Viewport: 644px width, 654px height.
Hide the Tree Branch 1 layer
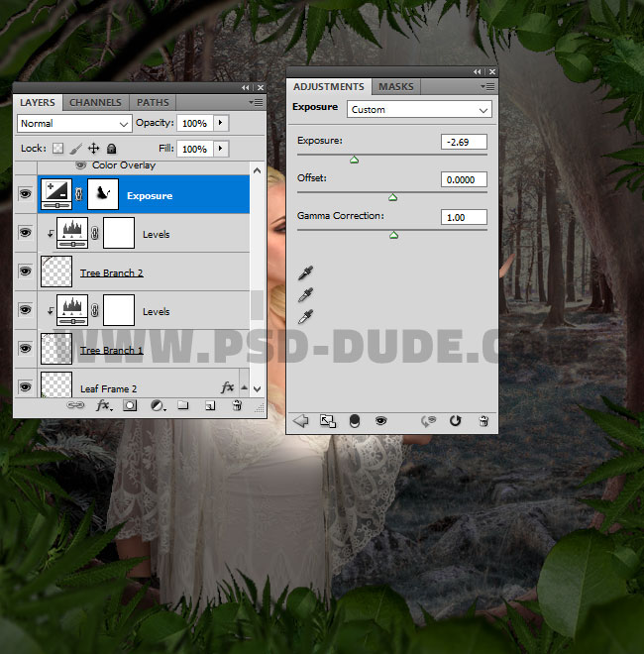(x=26, y=348)
